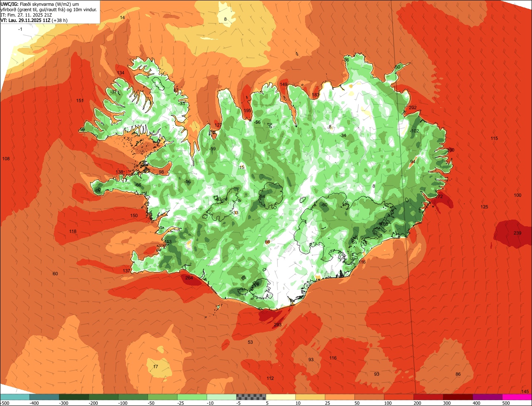532x406 pixels.
Task: Select the map value 239 in the dark red patch
Action: (x=517, y=233)
